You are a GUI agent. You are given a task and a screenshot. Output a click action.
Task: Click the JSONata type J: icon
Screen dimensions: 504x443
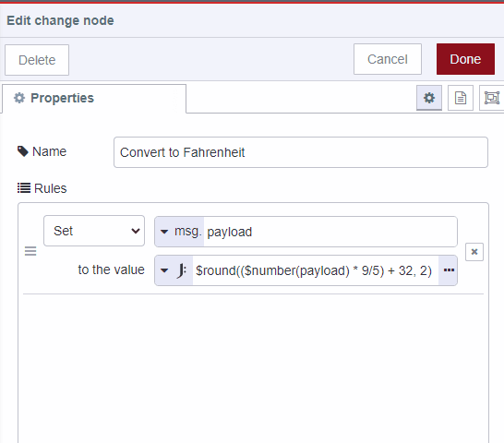[x=182, y=270]
